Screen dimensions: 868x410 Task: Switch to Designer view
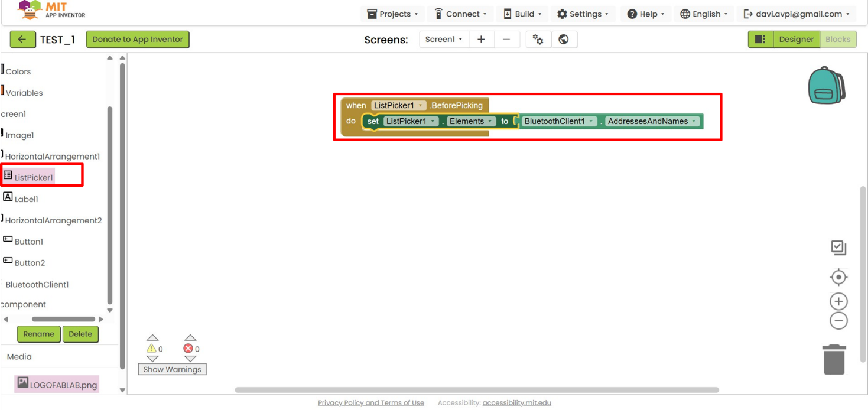(796, 40)
